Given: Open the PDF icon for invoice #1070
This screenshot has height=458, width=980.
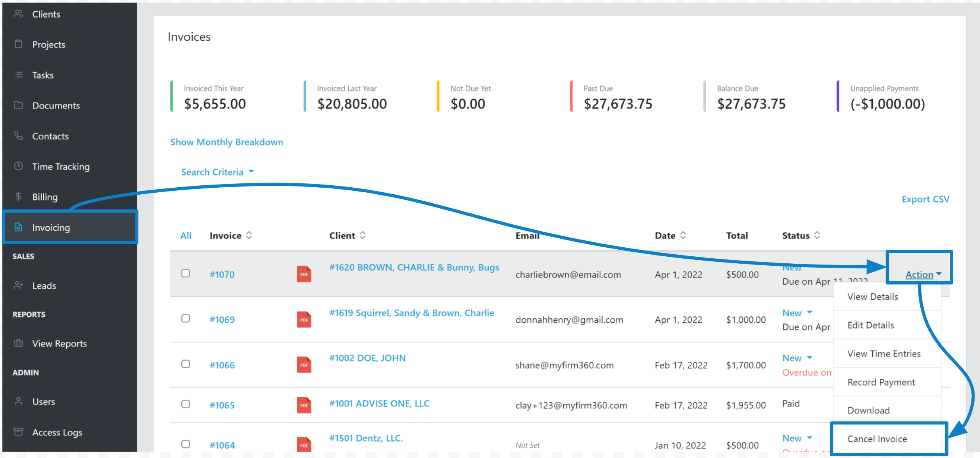Looking at the screenshot, I should [x=304, y=274].
